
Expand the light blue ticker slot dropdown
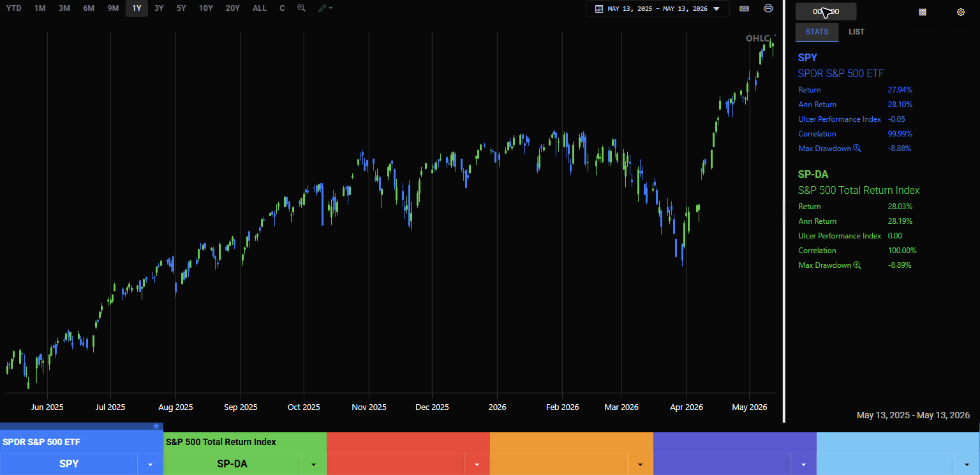[967, 464]
